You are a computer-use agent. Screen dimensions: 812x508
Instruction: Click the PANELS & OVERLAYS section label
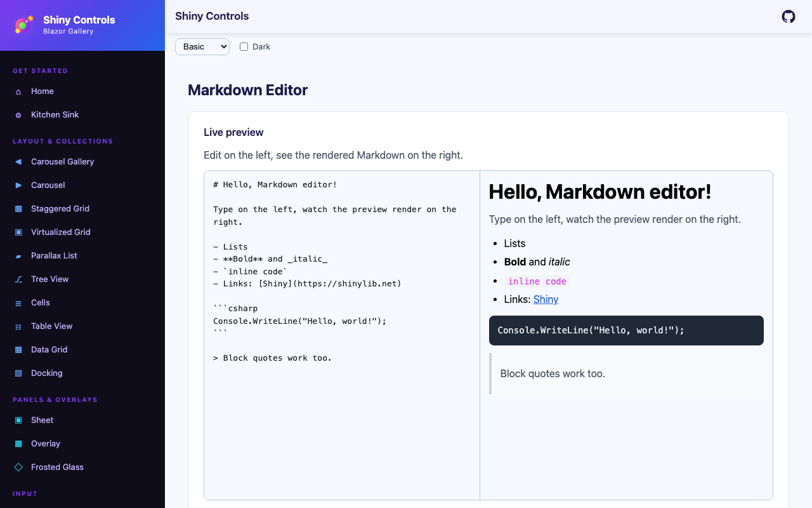[55, 400]
